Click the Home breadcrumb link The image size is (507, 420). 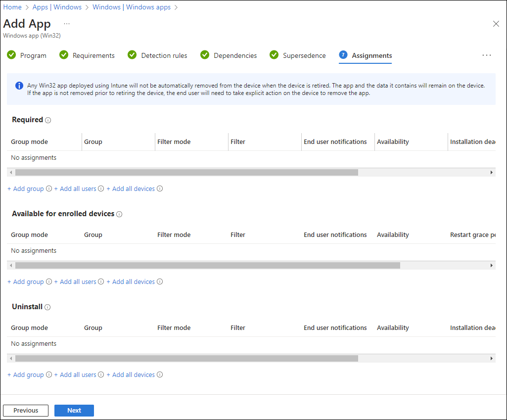pyautogui.click(x=12, y=7)
